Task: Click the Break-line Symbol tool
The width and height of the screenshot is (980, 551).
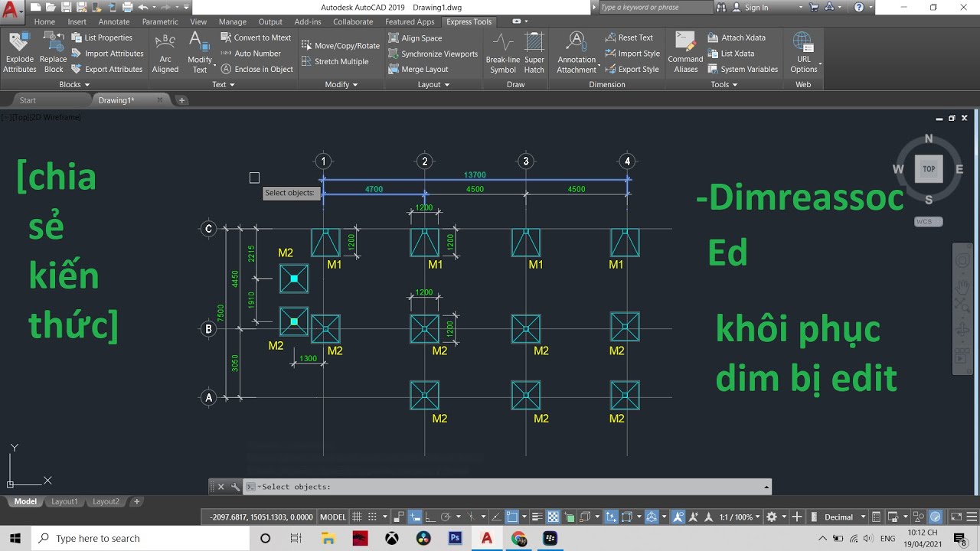Action: click(x=502, y=53)
